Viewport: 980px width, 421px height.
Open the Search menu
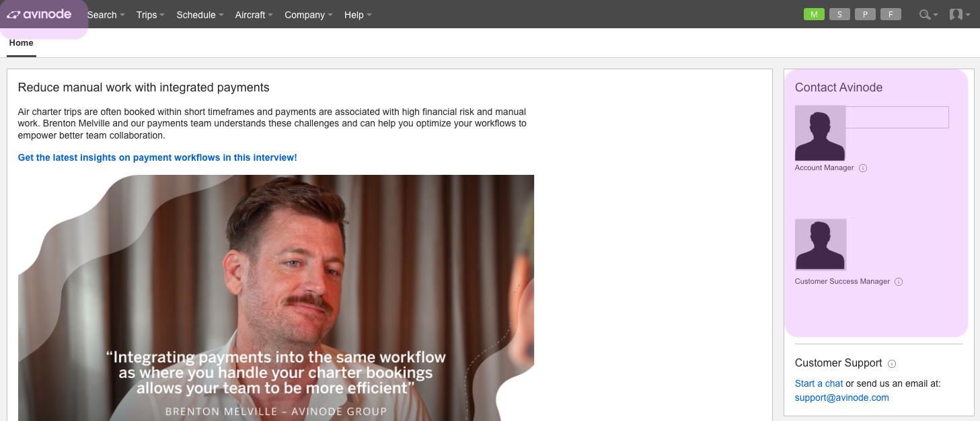(x=106, y=15)
